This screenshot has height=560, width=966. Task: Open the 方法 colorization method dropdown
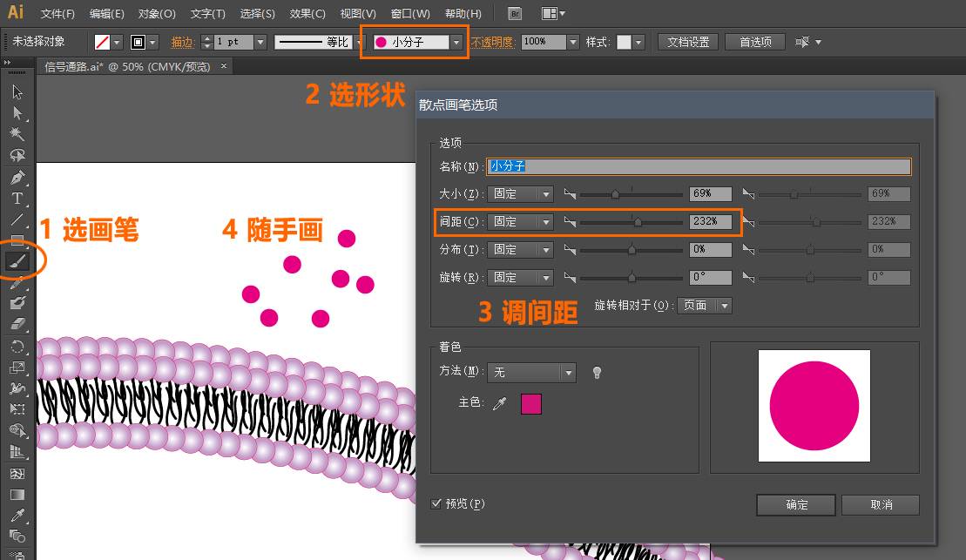coord(531,372)
